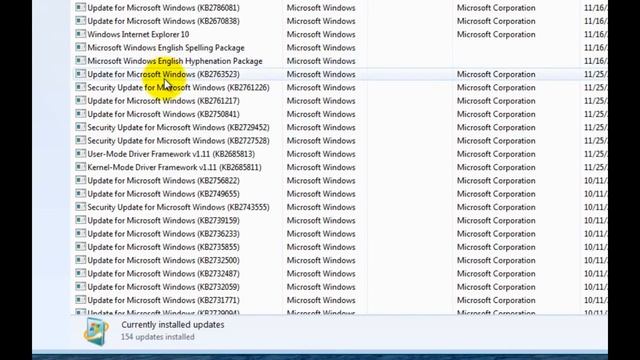This screenshot has width=640, height=360.
Task: Select Update for Microsoft Windows (KB2732500)
Action: [163, 260]
